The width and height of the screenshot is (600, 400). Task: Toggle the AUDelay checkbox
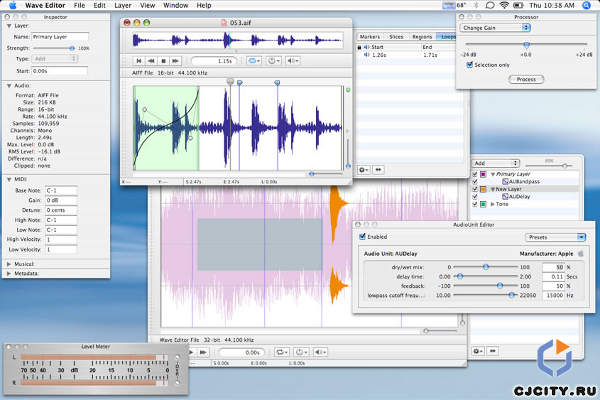(x=475, y=196)
